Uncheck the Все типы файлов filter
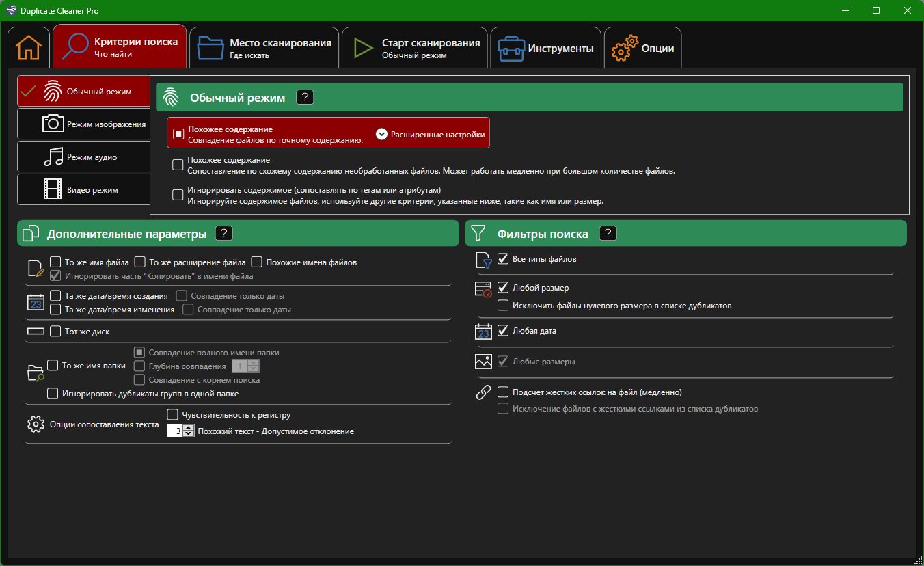The height and width of the screenshot is (566, 924). [503, 259]
